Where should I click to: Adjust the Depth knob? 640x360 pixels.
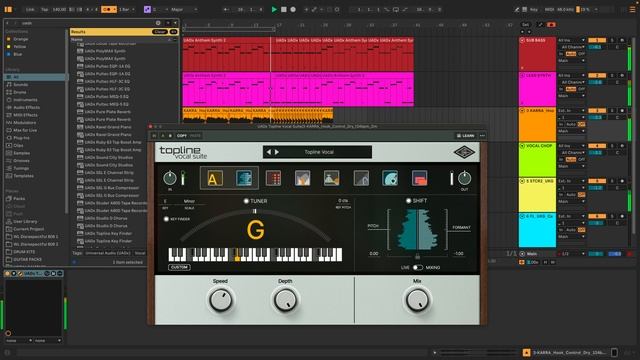click(x=285, y=300)
